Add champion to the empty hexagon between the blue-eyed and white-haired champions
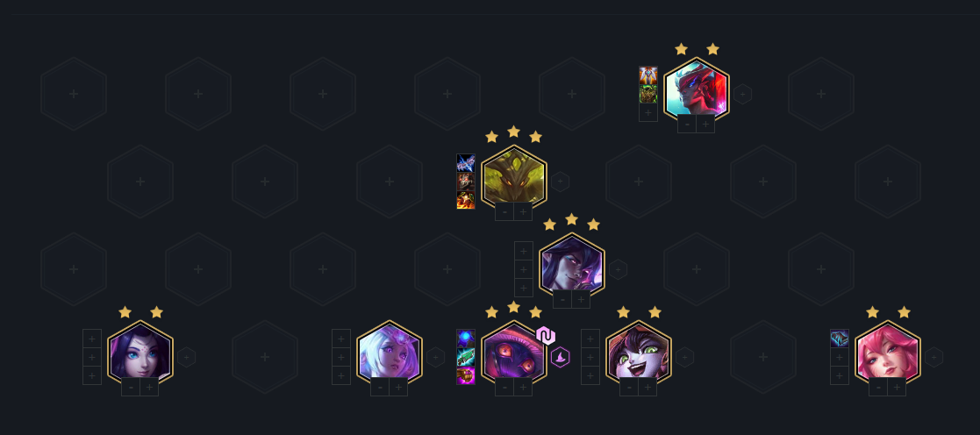The height and width of the screenshot is (435, 980). (x=265, y=357)
